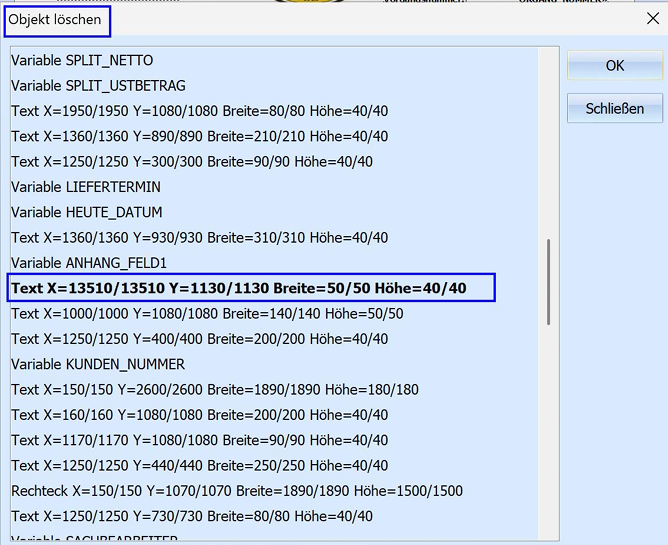Click the Schließen button

pos(615,109)
